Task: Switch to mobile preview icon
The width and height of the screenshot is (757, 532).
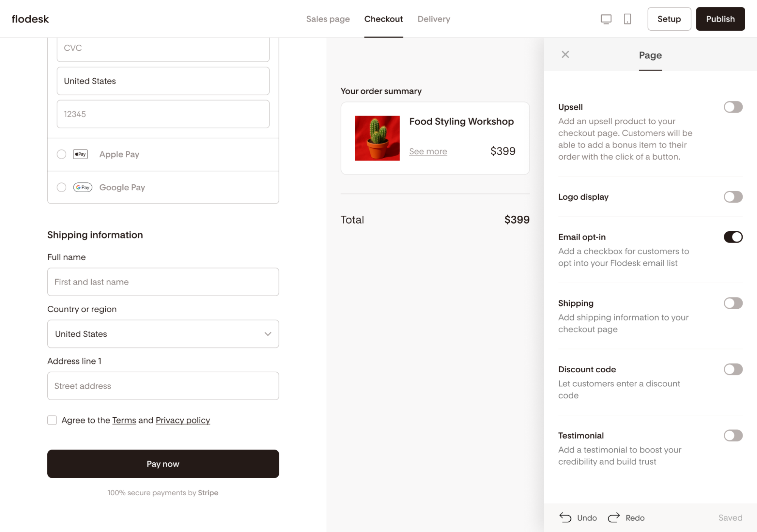Action: click(627, 19)
